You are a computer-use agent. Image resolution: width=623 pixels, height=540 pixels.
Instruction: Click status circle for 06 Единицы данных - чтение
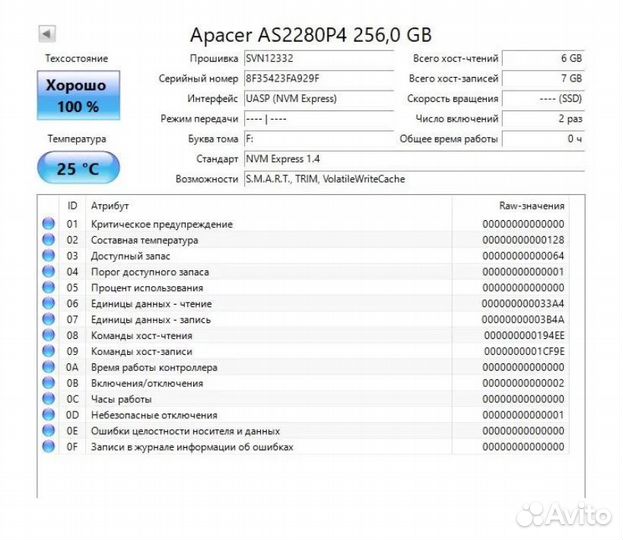[48, 303]
